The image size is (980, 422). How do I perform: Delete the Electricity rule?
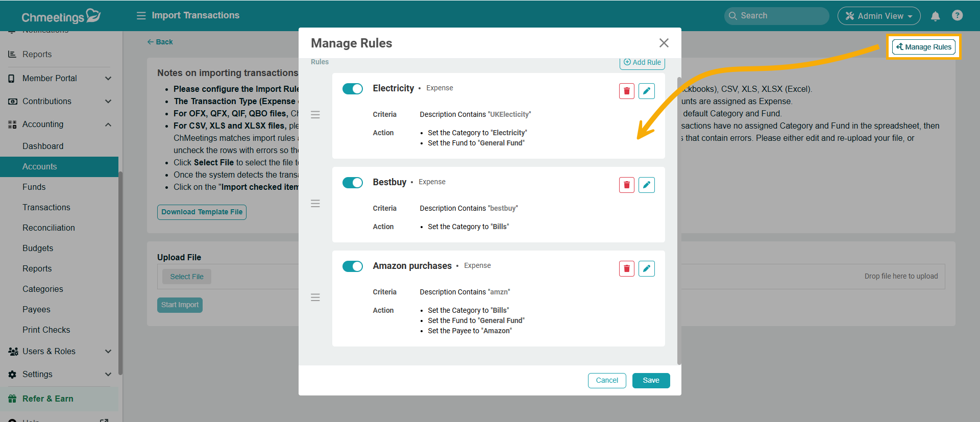click(x=626, y=91)
